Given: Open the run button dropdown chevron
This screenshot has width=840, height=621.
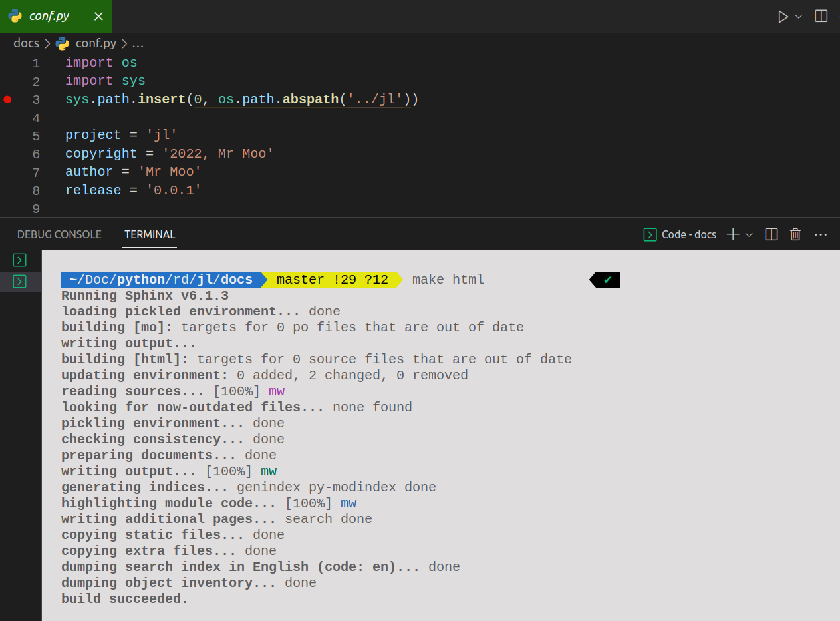Looking at the screenshot, I should 798,16.
